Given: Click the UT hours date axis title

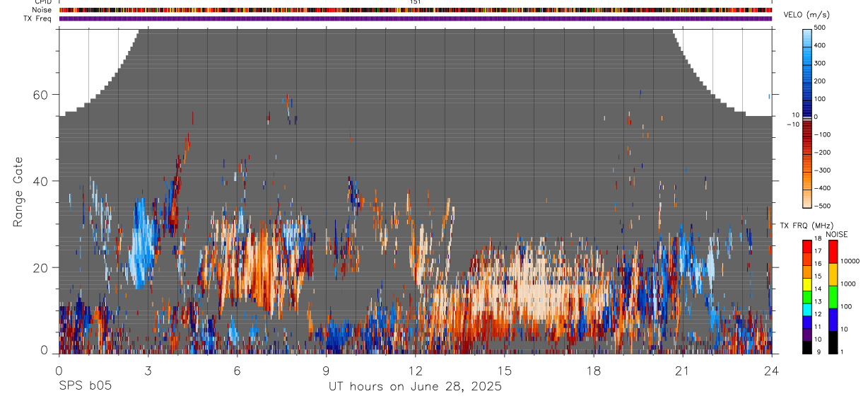Looking at the screenshot, I should tap(415, 386).
